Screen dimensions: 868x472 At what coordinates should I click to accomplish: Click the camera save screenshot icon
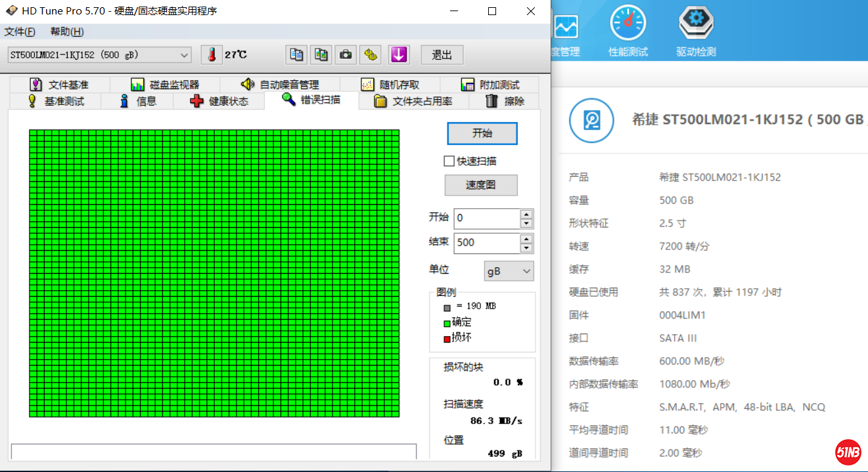tap(346, 55)
